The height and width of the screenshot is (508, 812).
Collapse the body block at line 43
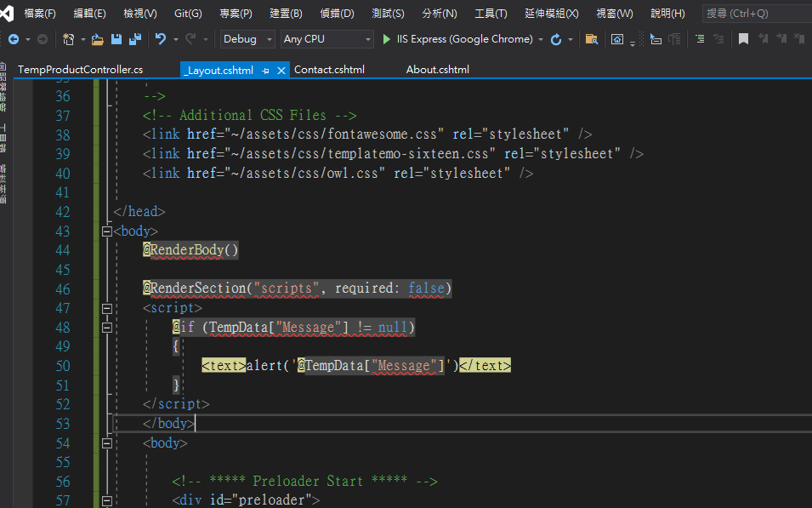(x=106, y=231)
